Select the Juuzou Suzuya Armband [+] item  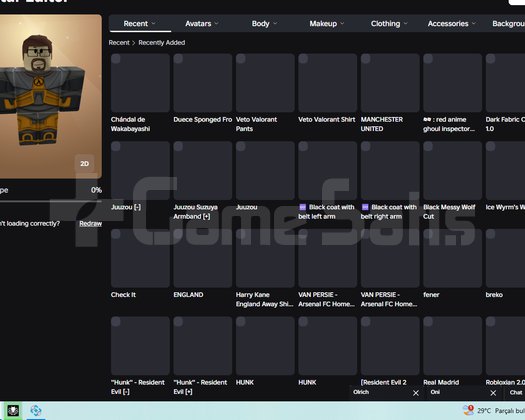(203, 170)
